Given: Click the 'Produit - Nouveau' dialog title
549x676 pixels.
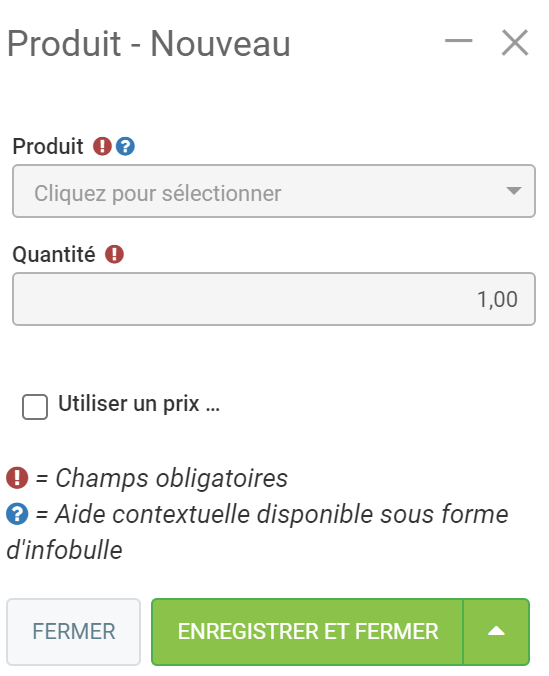Looking at the screenshot, I should (x=149, y=43).
